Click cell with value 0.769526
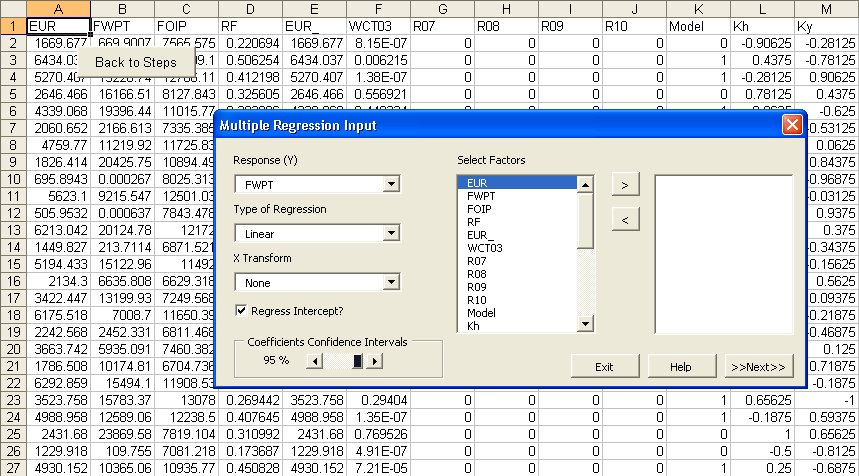Screen dimensions: 859x476 [x=379, y=434]
